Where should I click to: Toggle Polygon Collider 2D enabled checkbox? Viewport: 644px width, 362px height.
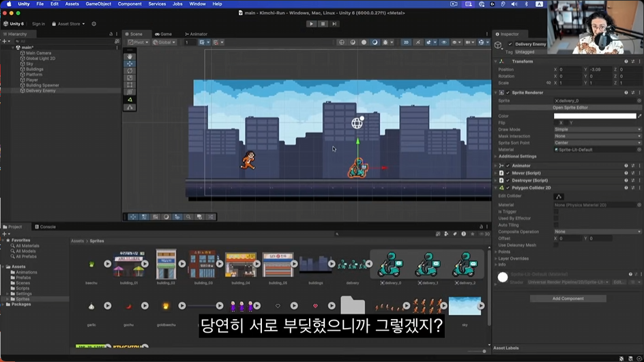point(508,188)
